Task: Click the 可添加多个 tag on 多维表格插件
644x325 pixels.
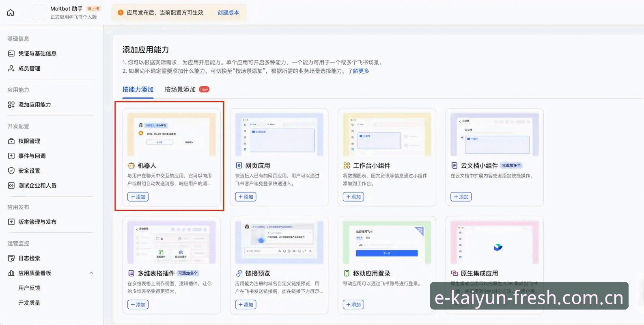Action: coord(188,273)
